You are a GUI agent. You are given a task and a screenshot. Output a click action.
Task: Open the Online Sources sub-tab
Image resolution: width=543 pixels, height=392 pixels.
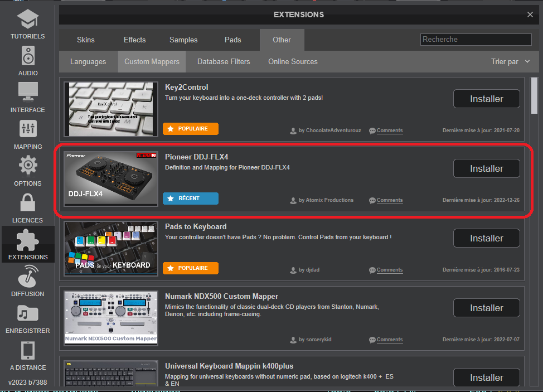[x=293, y=62]
